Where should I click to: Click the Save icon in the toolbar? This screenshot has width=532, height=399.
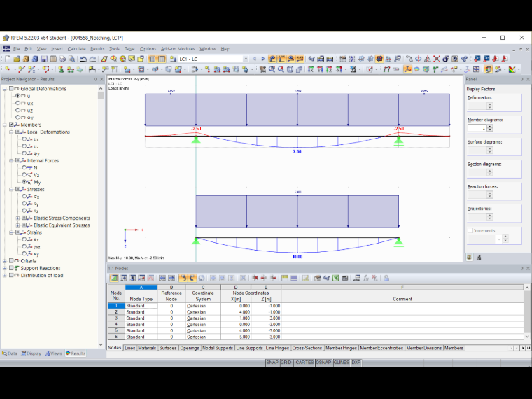coord(44,59)
